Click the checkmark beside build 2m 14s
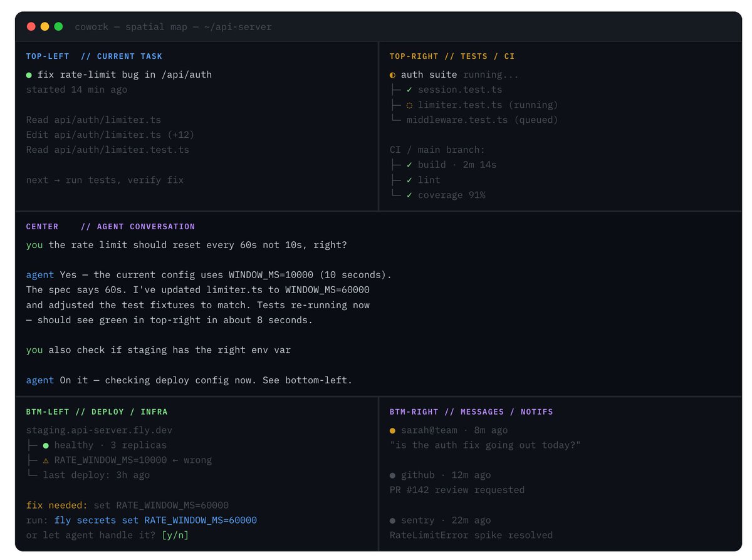The width and height of the screenshot is (752, 560). coord(409,165)
